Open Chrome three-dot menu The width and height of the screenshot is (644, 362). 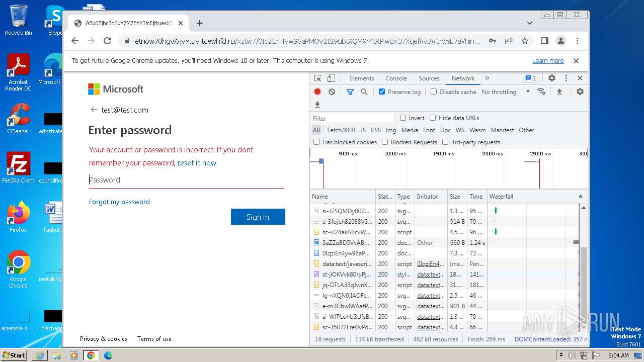[x=577, y=41]
